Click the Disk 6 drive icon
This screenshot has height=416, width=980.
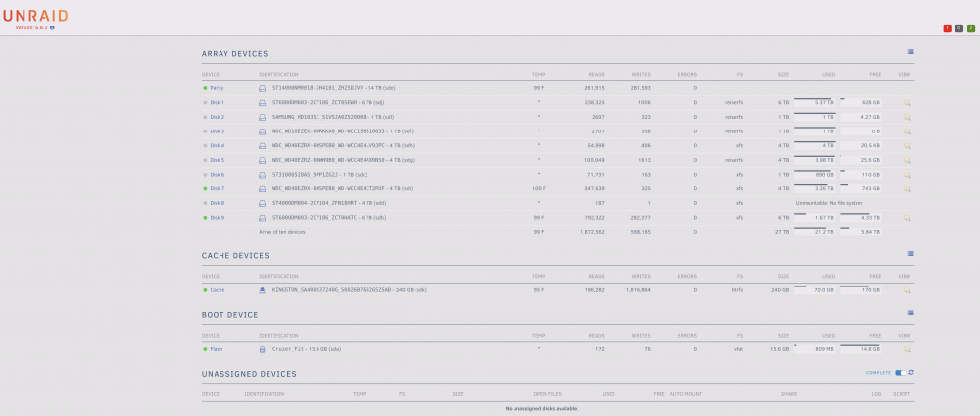[263, 175]
